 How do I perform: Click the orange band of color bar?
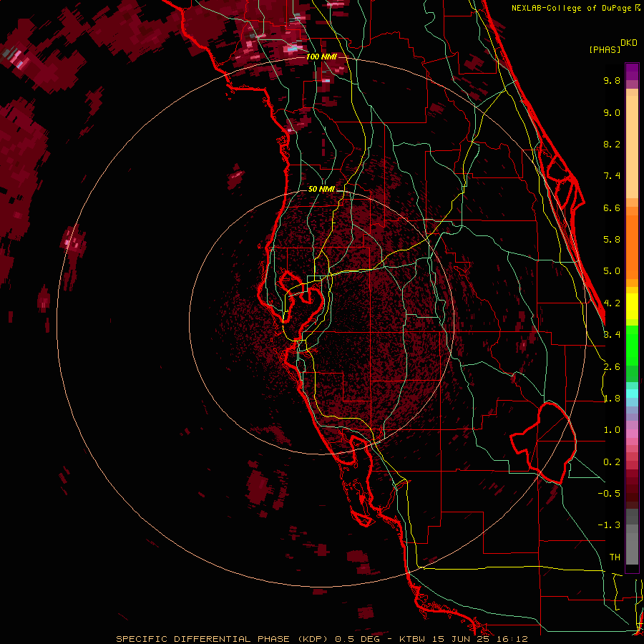[632, 248]
